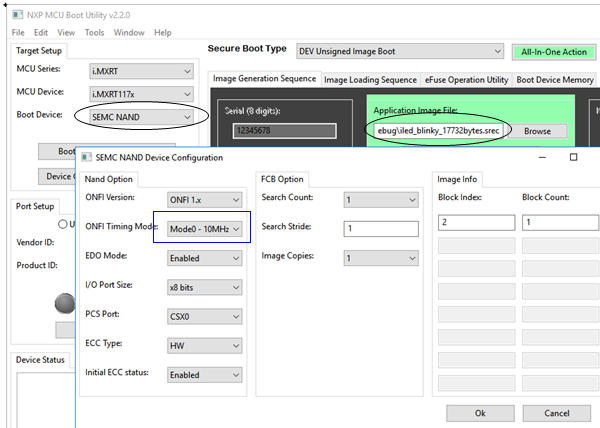Viewport: 600px width, 428px height.
Task: Open the MCU Device dropdown showing i.MXRT117x
Action: [x=142, y=94]
